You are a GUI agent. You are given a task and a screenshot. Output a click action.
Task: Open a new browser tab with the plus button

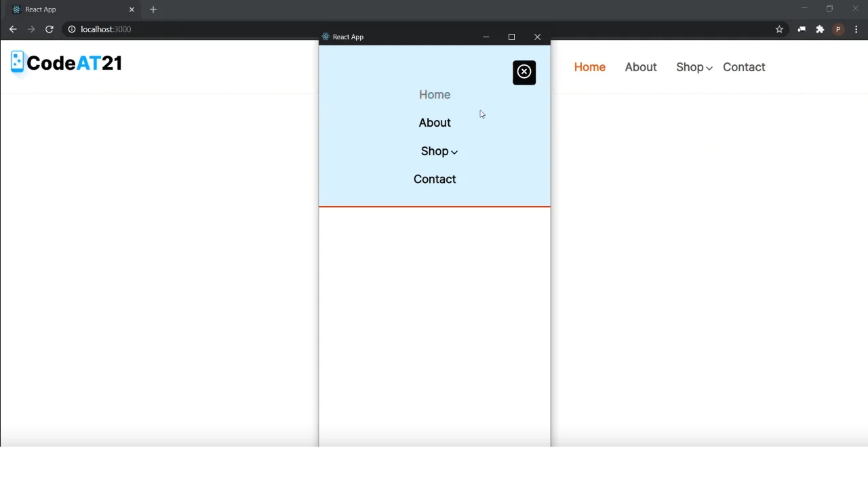153,9
